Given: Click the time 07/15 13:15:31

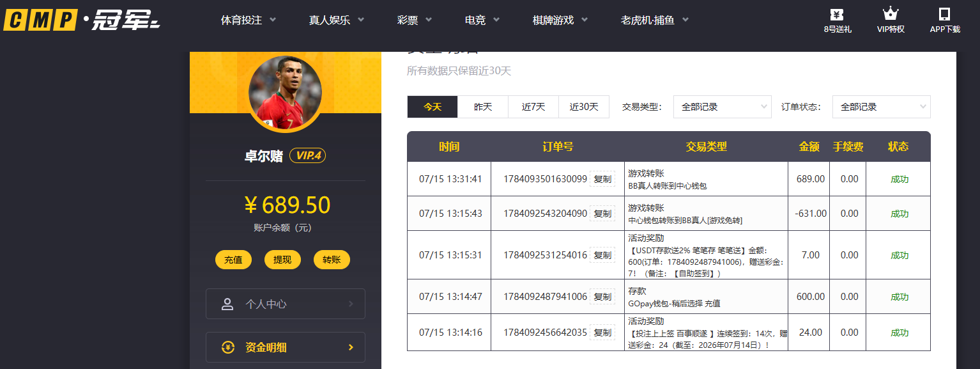Looking at the screenshot, I should (450, 255).
